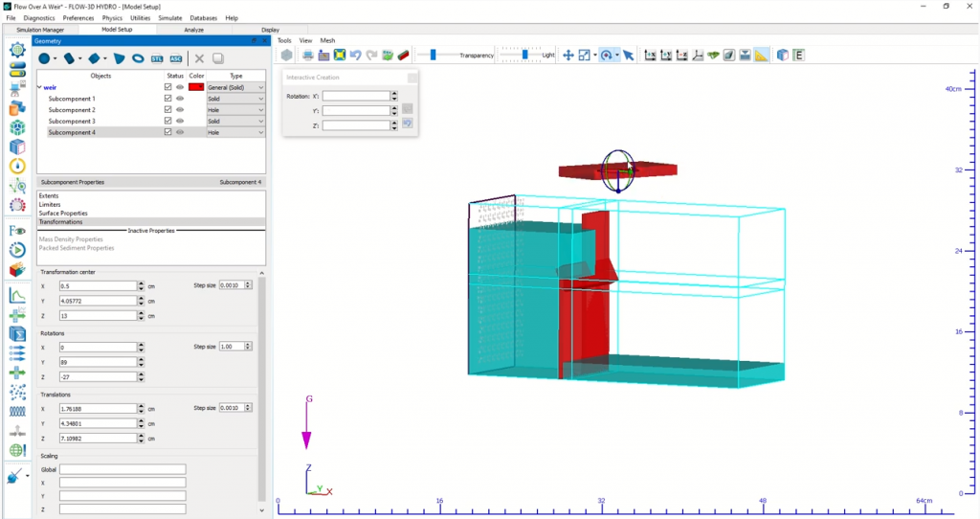Activate the pointer selection tool

pyautogui.click(x=629, y=55)
